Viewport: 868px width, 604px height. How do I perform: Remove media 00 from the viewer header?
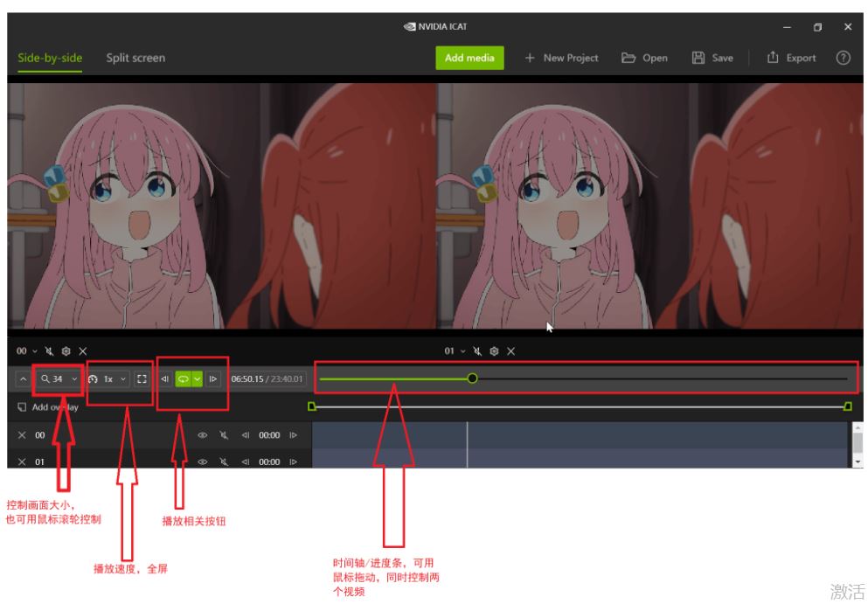pos(83,351)
